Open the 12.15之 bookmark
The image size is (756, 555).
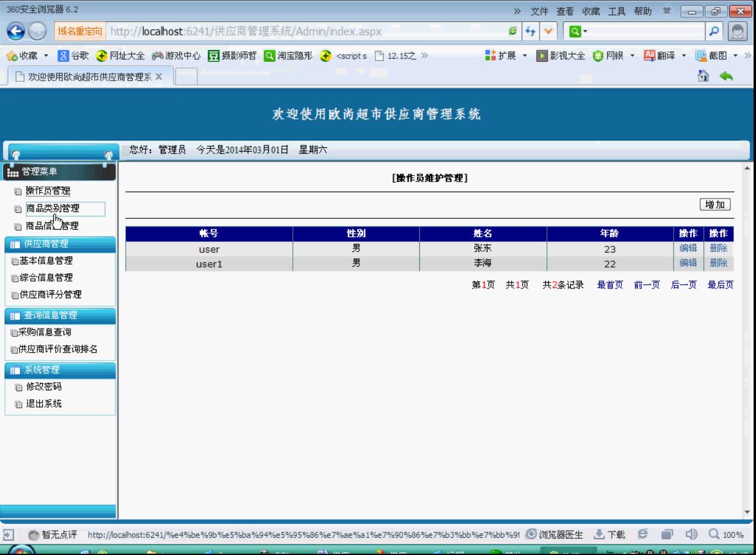(395, 57)
